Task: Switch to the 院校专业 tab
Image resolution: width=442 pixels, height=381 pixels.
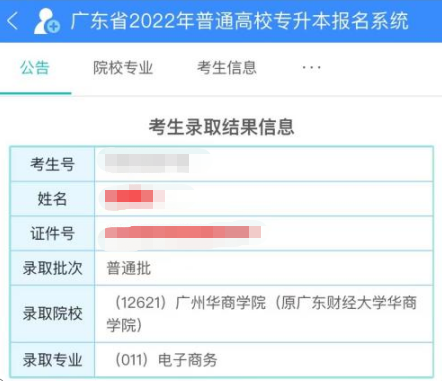Action: click(x=123, y=68)
